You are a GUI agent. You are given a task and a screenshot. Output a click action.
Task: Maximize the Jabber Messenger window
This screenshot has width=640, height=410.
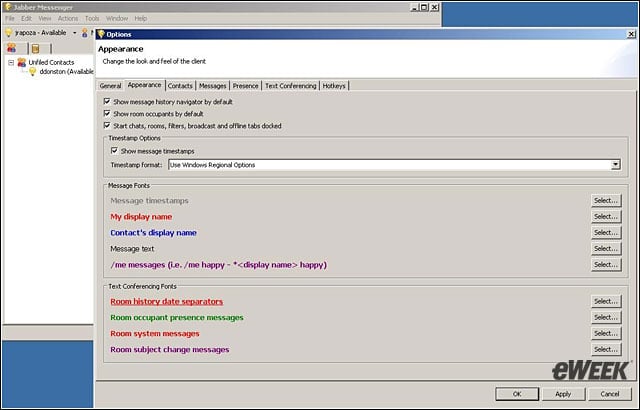point(424,7)
